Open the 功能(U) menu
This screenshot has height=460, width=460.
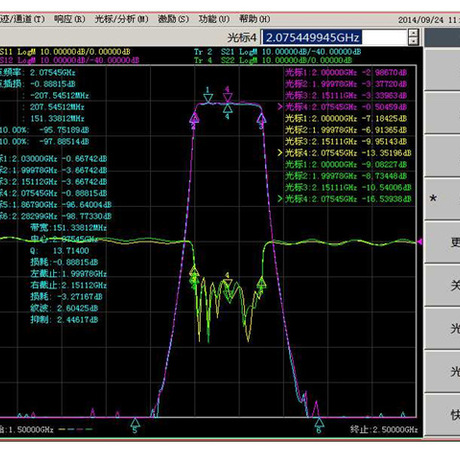(x=214, y=19)
